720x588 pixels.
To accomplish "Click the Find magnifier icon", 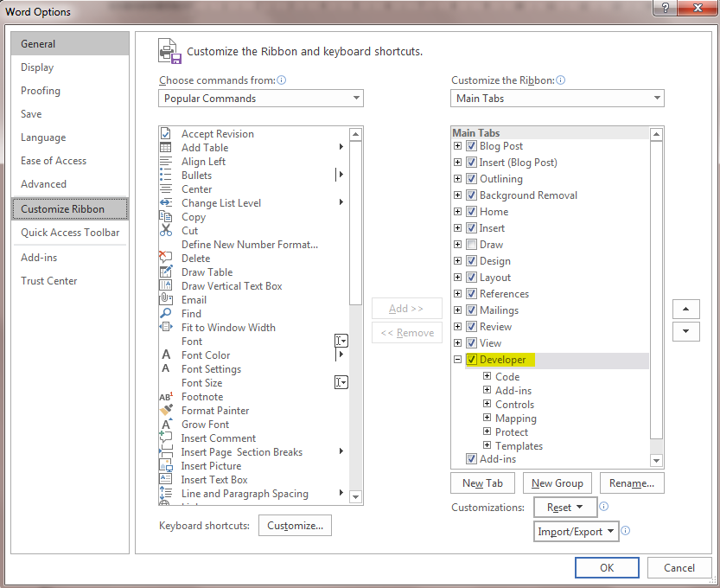I will tap(165, 313).
